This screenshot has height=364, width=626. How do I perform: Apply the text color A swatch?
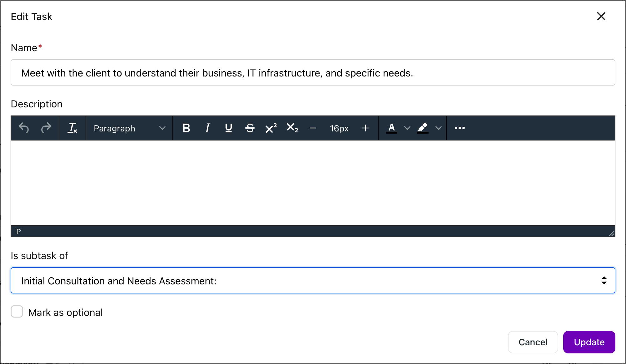point(391,128)
